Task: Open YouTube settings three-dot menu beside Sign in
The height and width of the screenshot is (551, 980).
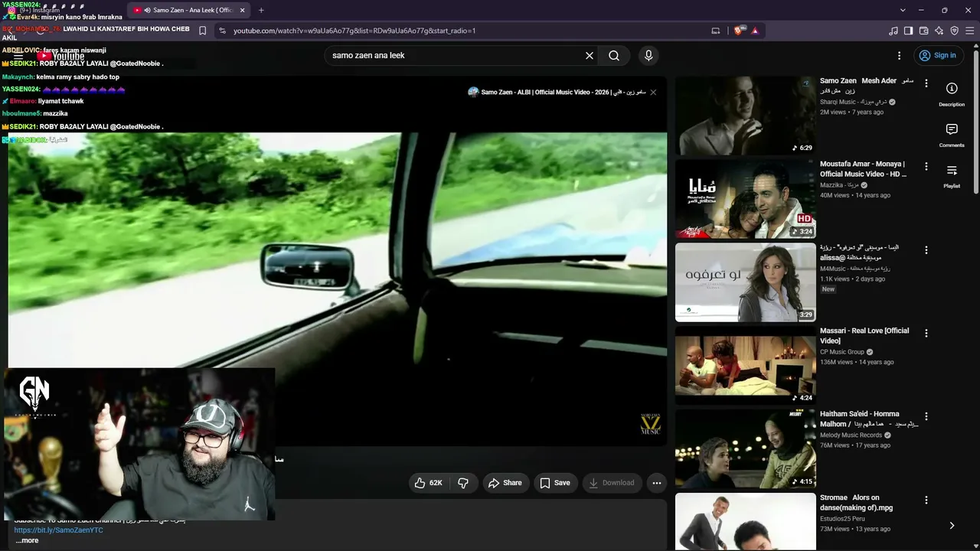Action: pyautogui.click(x=900, y=55)
